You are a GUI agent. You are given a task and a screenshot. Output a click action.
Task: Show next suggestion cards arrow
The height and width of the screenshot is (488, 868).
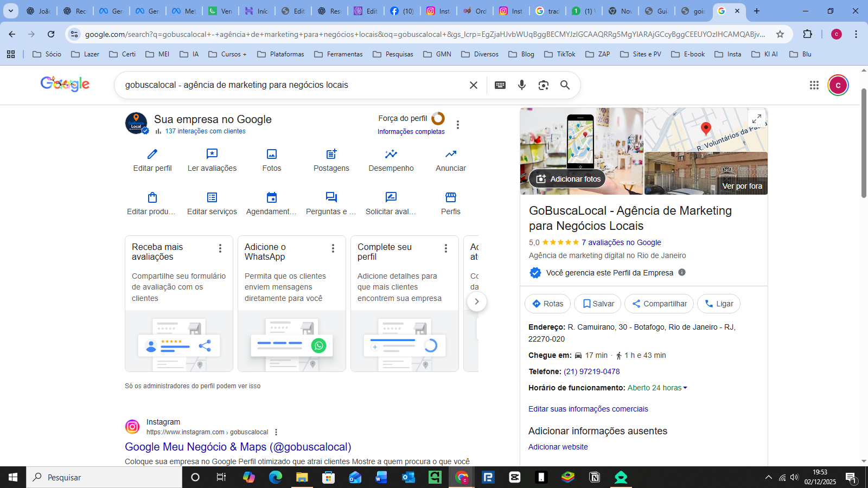tap(477, 301)
